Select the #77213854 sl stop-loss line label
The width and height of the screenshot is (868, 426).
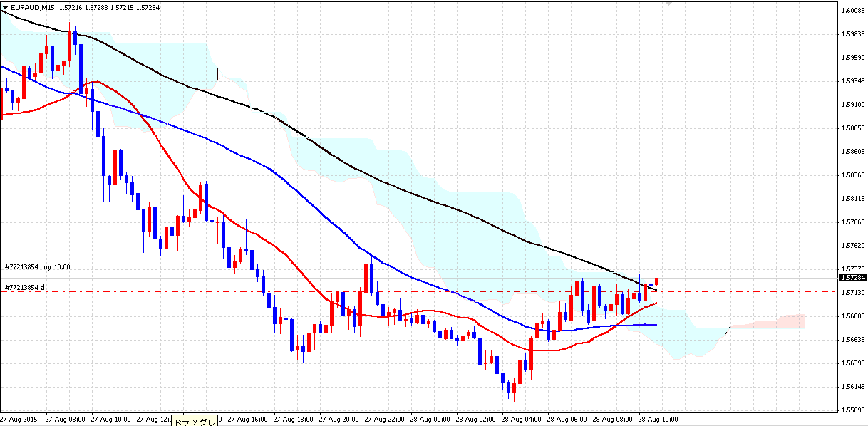point(25,288)
